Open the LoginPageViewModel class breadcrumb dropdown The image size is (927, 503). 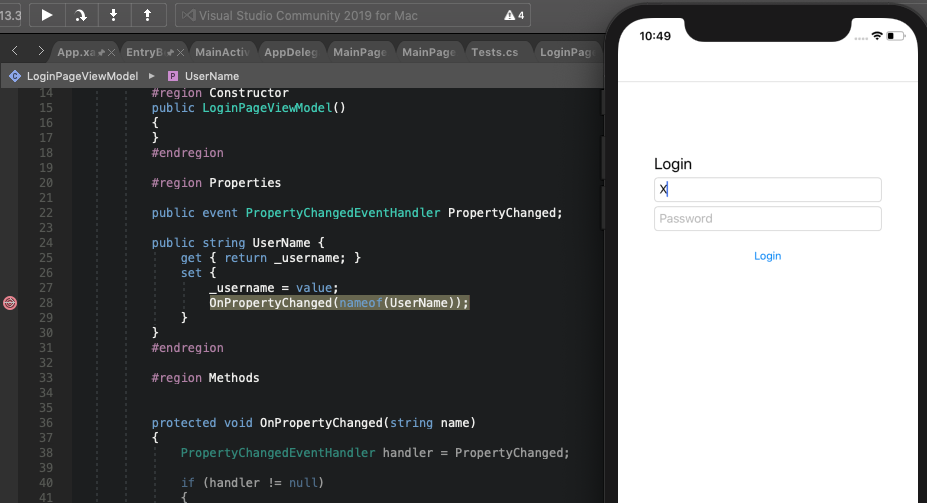coord(80,76)
